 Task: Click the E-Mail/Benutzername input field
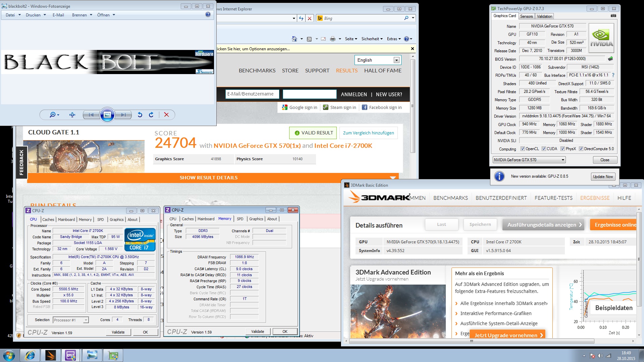tap(252, 94)
